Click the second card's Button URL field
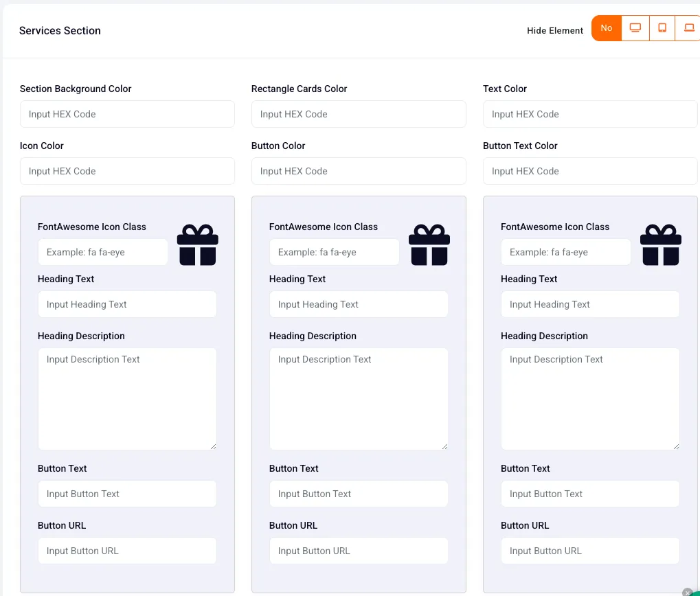 click(x=359, y=551)
